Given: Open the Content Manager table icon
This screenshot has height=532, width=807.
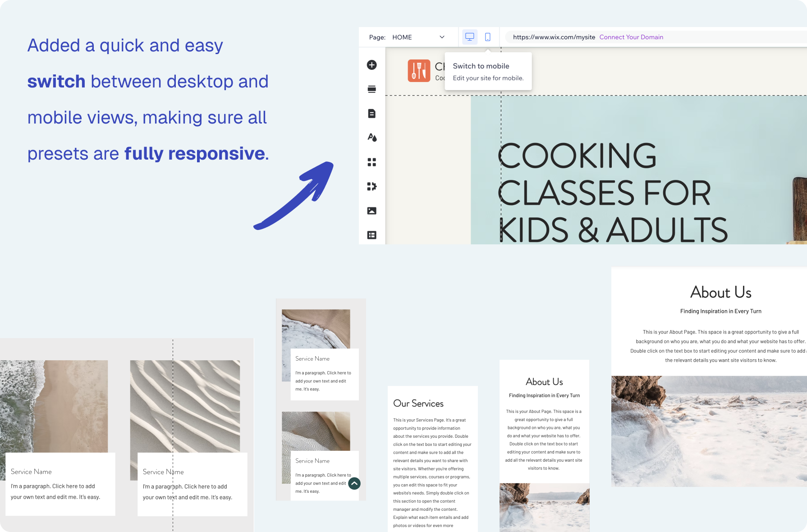Looking at the screenshot, I should [371, 235].
